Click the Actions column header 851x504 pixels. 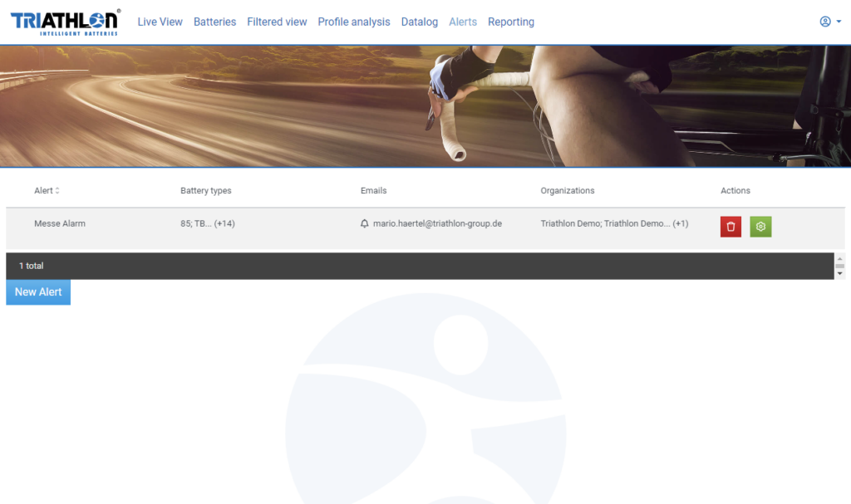click(x=735, y=190)
